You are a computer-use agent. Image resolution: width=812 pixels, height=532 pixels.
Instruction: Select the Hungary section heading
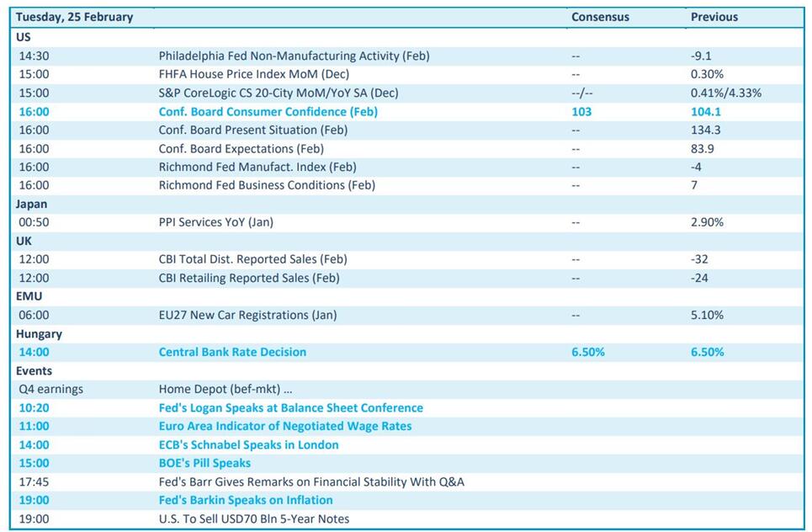pyautogui.click(x=39, y=333)
